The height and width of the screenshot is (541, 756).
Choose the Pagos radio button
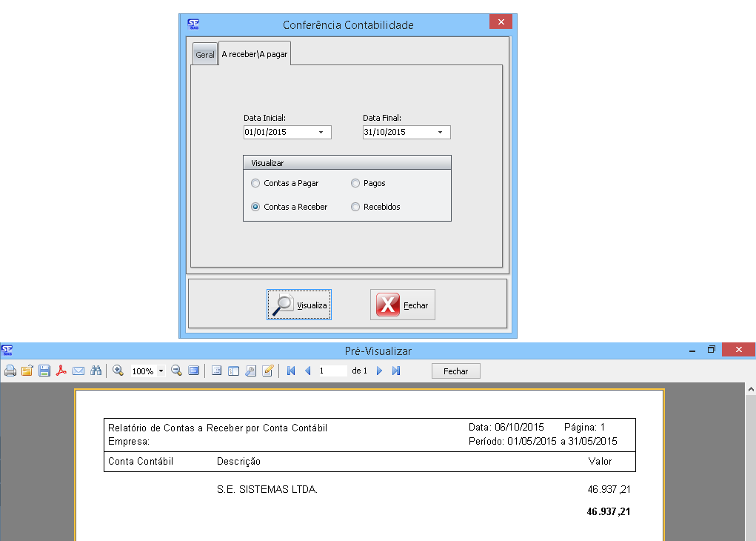(355, 183)
